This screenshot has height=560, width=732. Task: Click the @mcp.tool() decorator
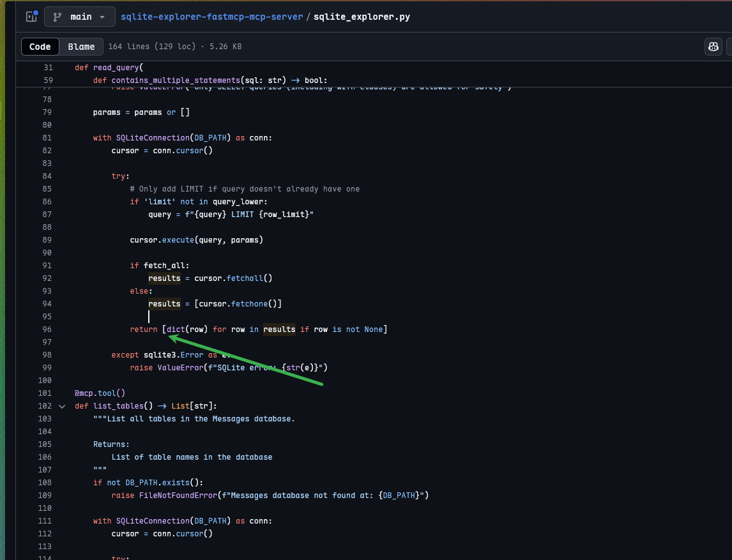point(100,393)
